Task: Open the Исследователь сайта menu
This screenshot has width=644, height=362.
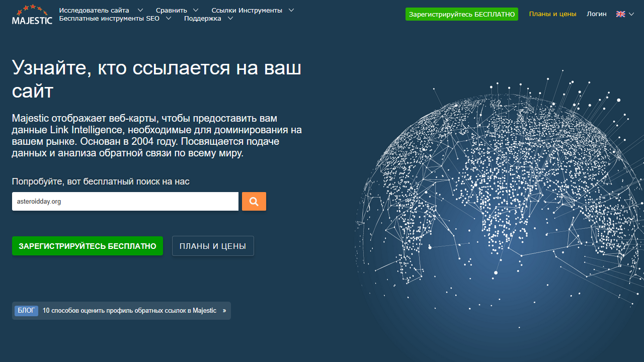Action: pyautogui.click(x=94, y=10)
